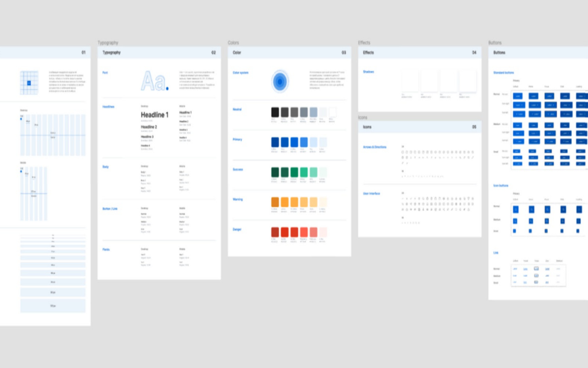This screenshot has width=588, height=368.
Task: Click the Icons title in frame header 05
Action: [367, 127]
